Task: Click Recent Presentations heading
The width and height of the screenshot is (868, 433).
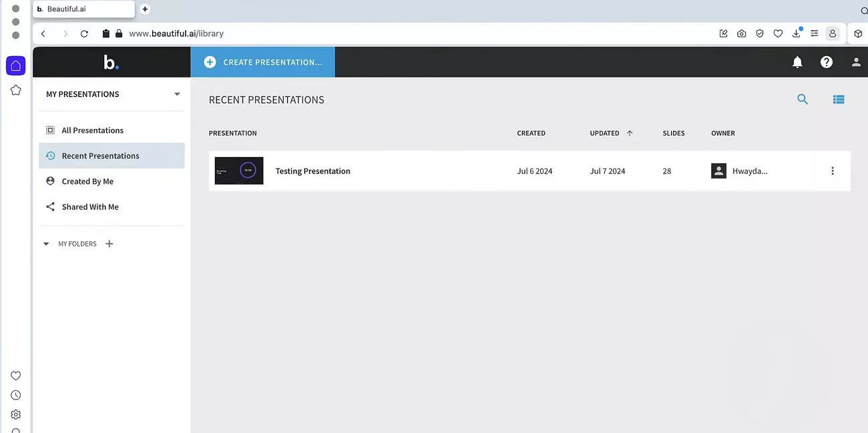Action: pos(266,100)
